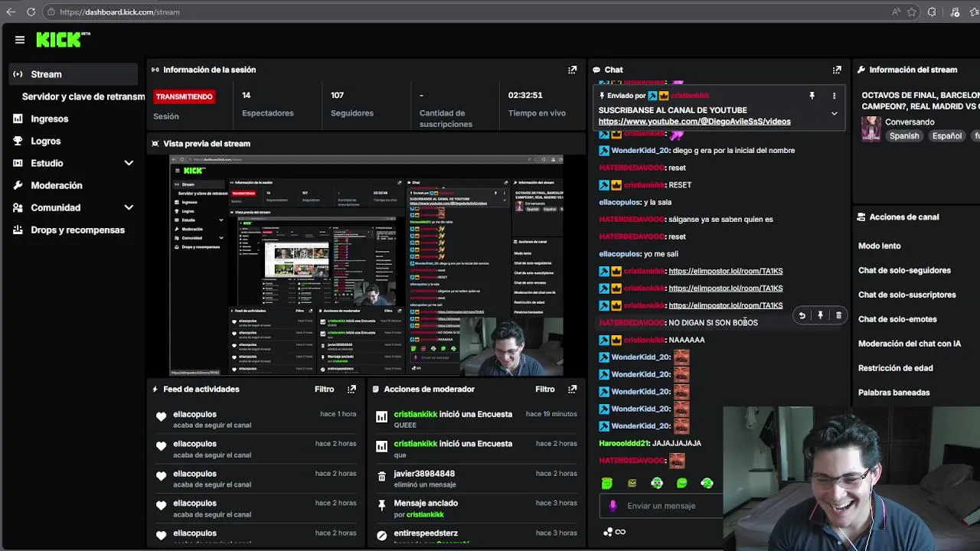Open the hamburger menu beside the Kick logo
This screenshot has height=551, width=980.
pos(20,40)
